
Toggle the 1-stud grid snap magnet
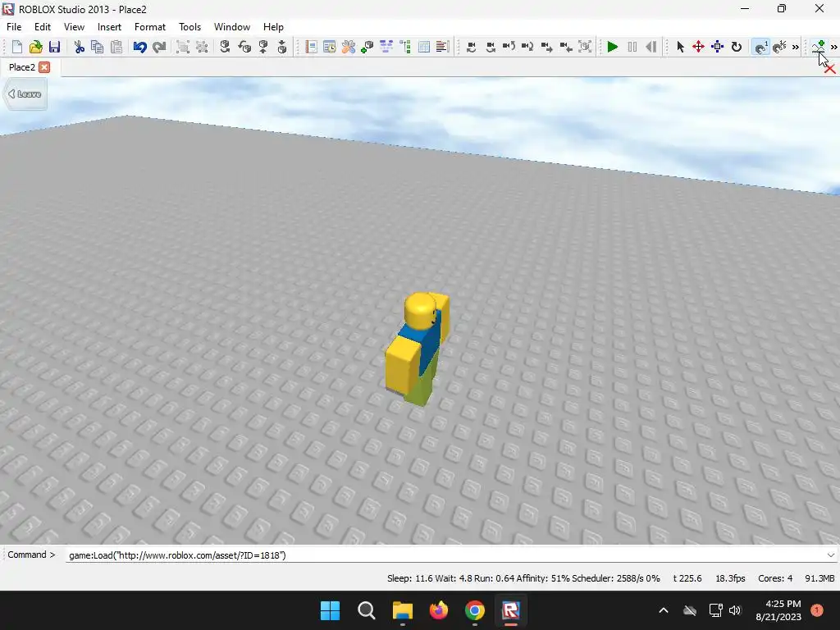[x=760, y=47]
